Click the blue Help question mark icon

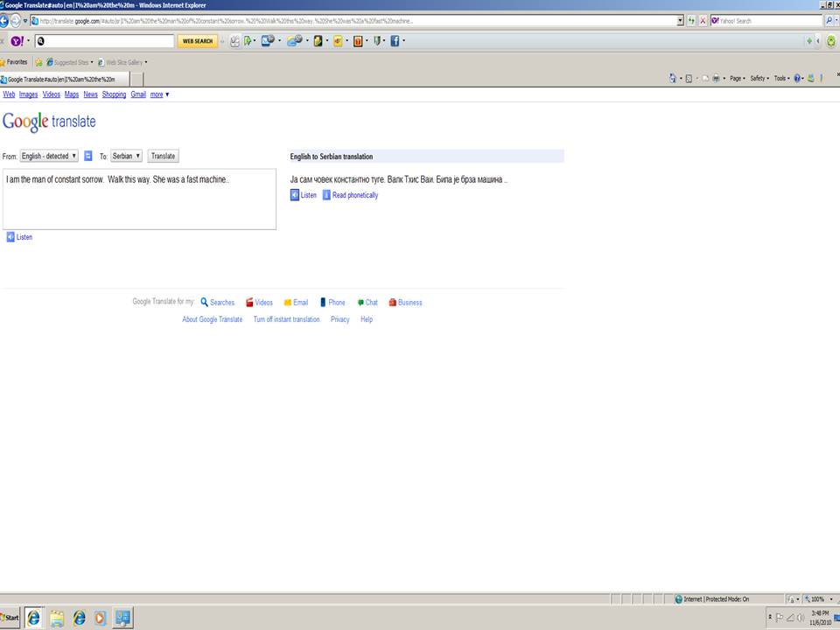coord(797,78)
